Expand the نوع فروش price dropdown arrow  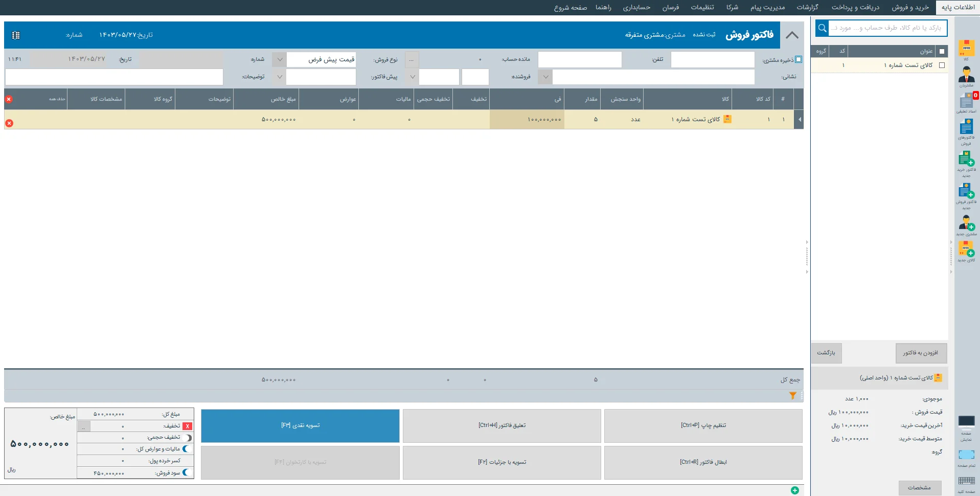(x=279, y=60)
